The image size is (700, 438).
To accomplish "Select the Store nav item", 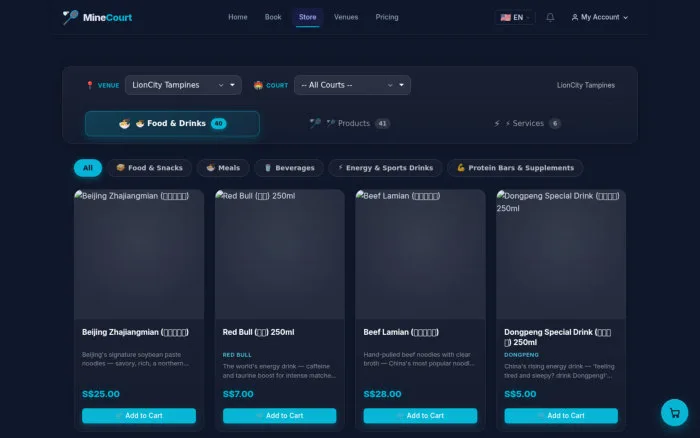I will pyautogui.click(x=308, y=17).
